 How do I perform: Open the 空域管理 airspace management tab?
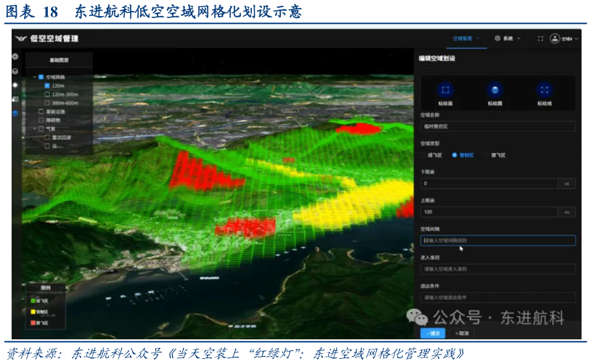click(x=462, y=38)
